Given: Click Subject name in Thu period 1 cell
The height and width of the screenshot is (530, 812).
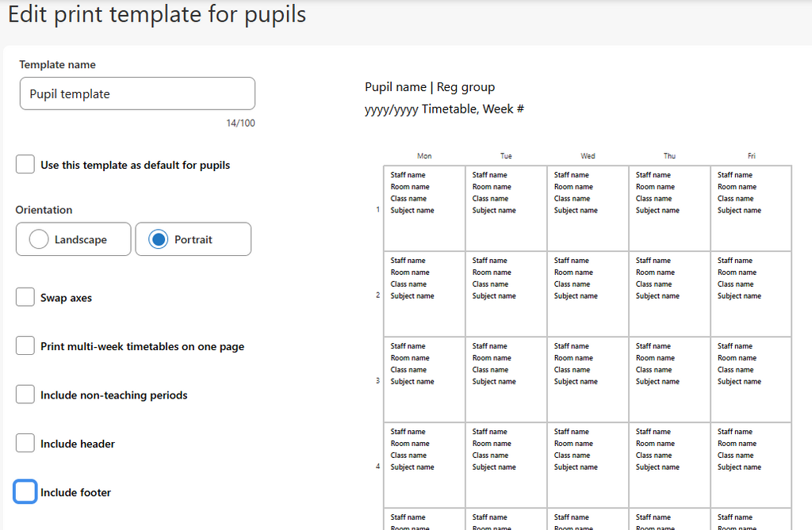Looking at the screenshot, I should 657,211.
